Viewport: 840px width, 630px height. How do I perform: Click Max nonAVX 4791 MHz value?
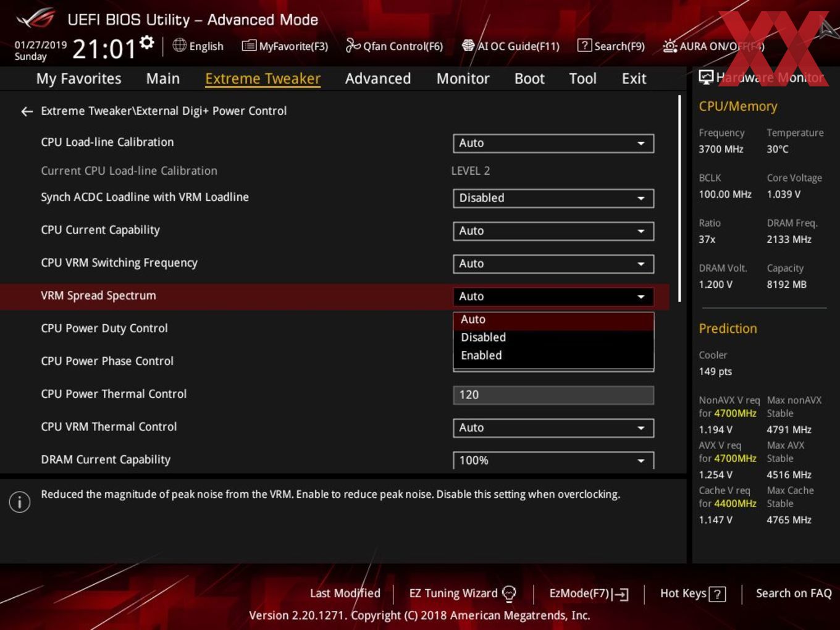[789, 430]
